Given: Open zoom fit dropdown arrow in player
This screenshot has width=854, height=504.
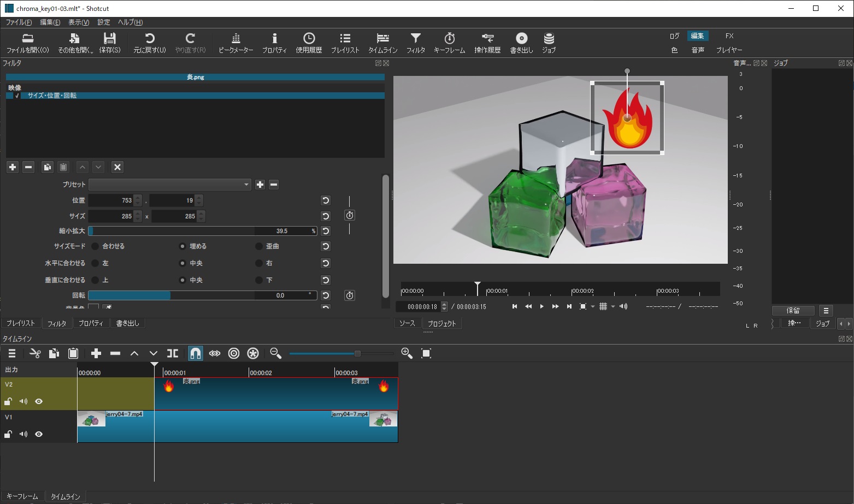Looking at the screenshot, I should (x=593, y=307).
